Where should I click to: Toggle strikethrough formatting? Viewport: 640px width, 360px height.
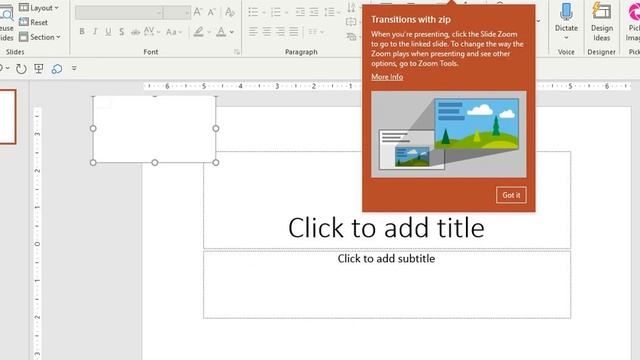(x=135, y=32)
